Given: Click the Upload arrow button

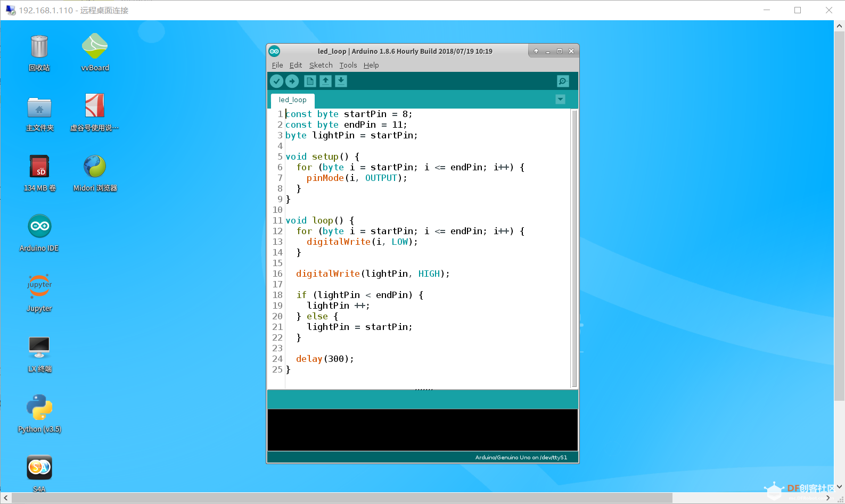Looking at the screenshot, I should (292, 81).
